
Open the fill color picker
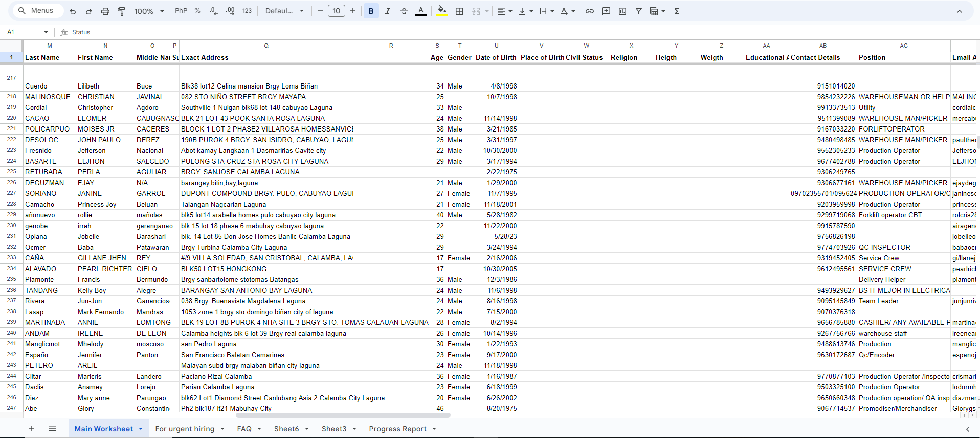442,11
